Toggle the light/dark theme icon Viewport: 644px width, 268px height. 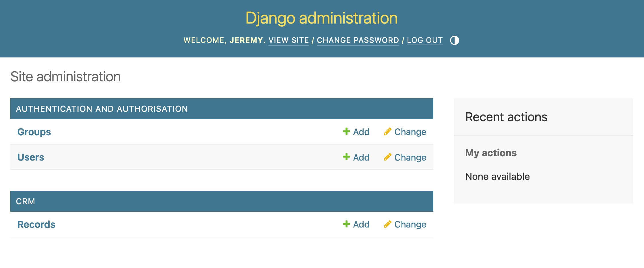click(454, 41)
